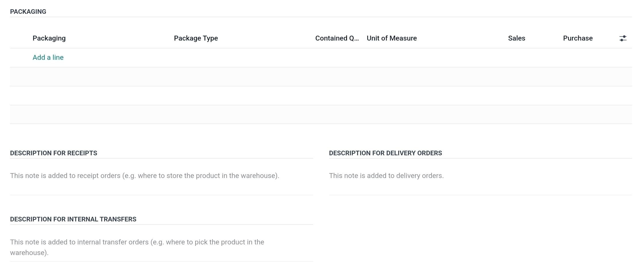Click the Purchase column header
The image size is (644, 268).
(578, 38)
